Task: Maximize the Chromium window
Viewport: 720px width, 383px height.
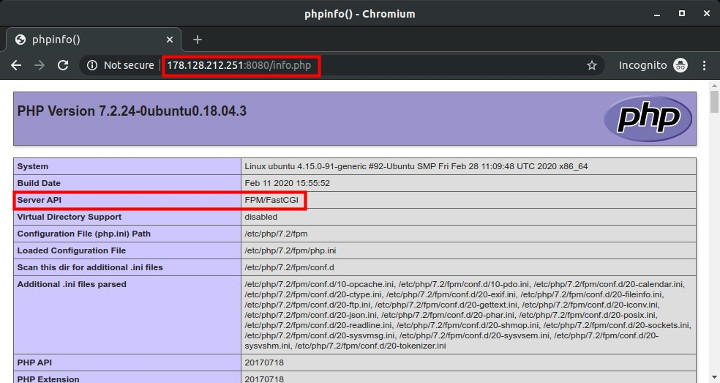Action: tap(682, 13)
